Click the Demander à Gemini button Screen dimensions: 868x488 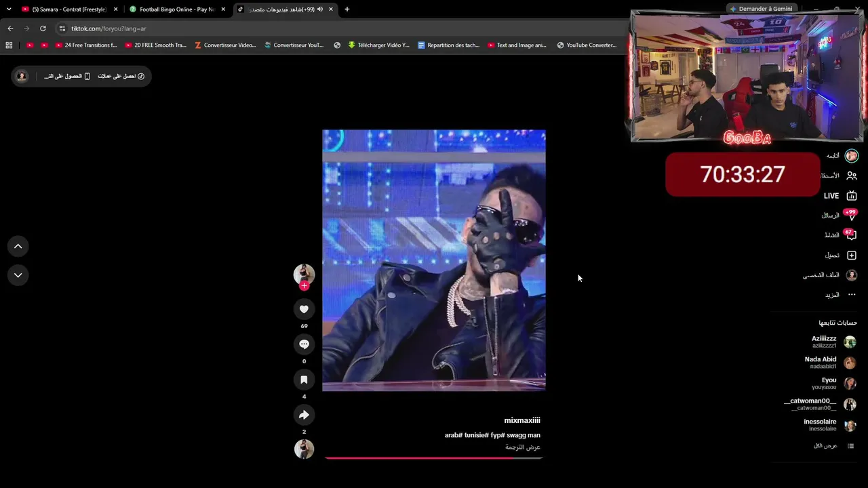(761, 9)
